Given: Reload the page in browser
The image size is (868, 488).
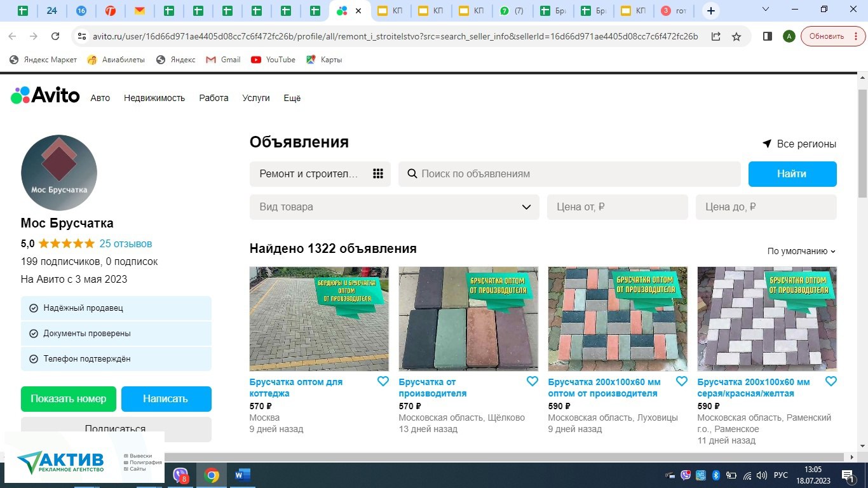Looking at the screenshot, I should tap(55, 37).
